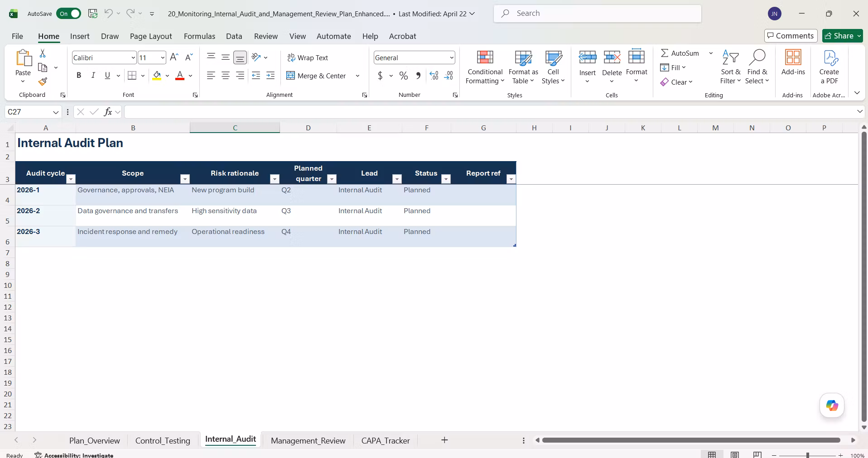Decrease the indent
This screenshot has width=868, height=458.
point(256,76)
